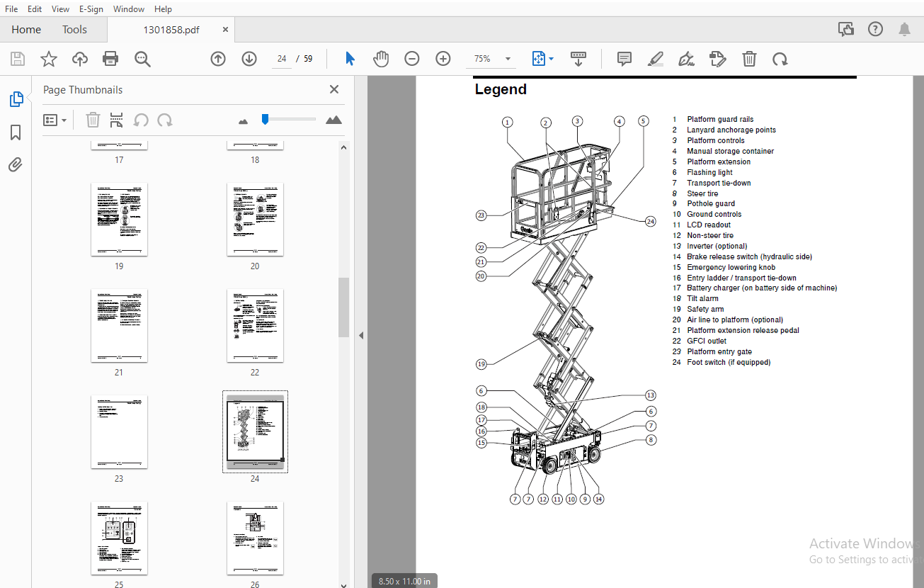Open Attachments paperclip panel
This screenshot has height=588, width=924.
pos(16,165)
